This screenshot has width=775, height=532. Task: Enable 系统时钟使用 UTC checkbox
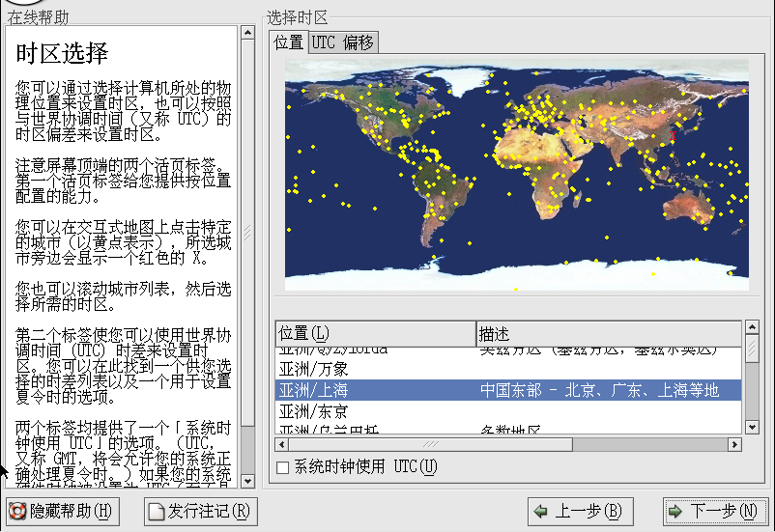283,467
